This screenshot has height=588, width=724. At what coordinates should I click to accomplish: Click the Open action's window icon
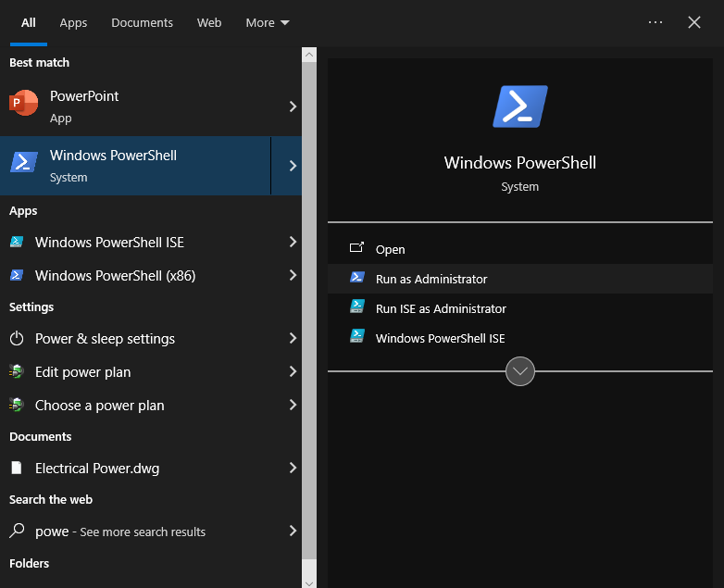(x=357, y=247)
